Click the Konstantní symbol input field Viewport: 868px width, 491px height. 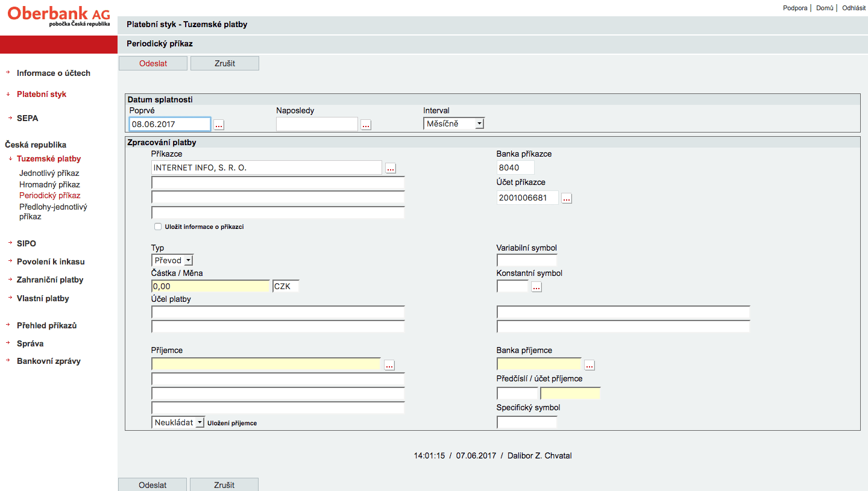pyautogui.click(x=512, y=286)
